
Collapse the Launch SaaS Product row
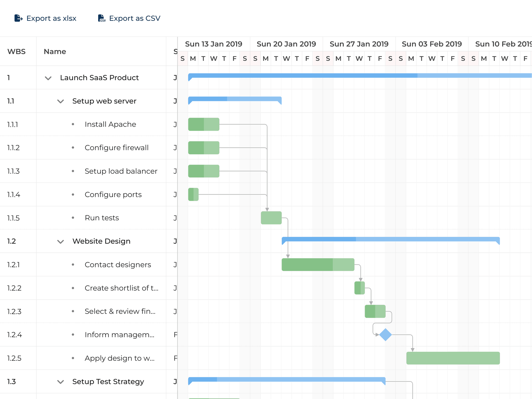click(x=48, y=78)
